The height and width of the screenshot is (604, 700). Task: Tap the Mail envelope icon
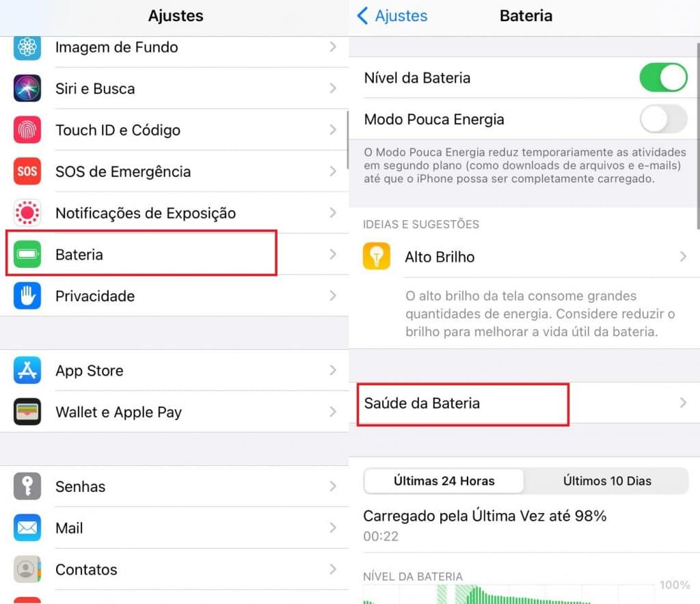pyautogui.click(x=27, y=527)
